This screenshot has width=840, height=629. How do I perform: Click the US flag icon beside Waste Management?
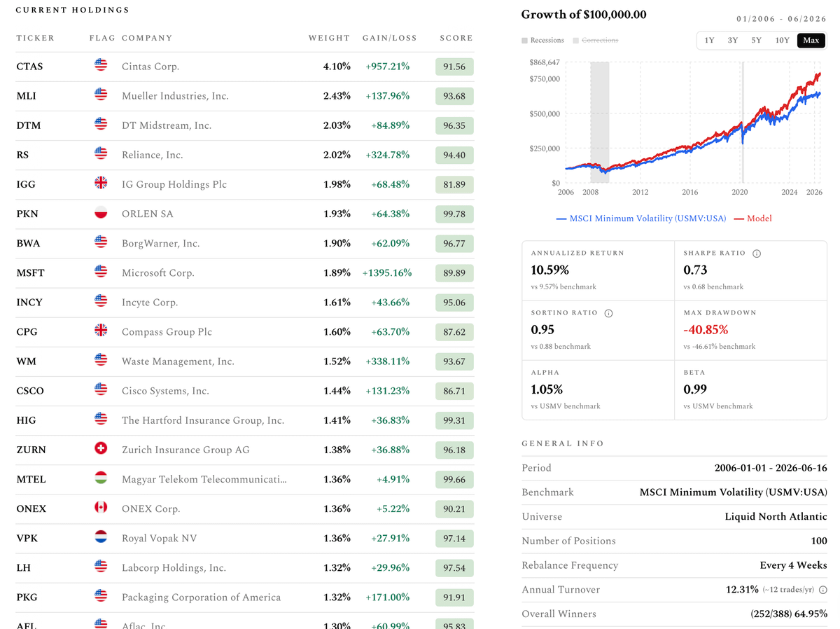(x=101, y=360)
